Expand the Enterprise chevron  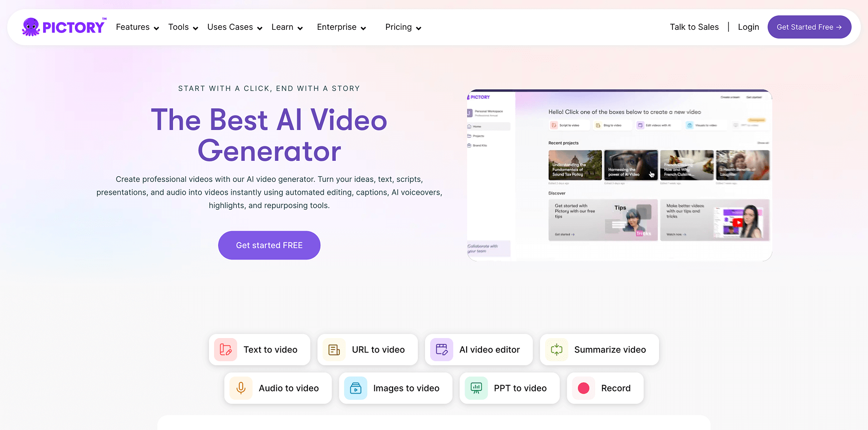click(x=363, y=28)
